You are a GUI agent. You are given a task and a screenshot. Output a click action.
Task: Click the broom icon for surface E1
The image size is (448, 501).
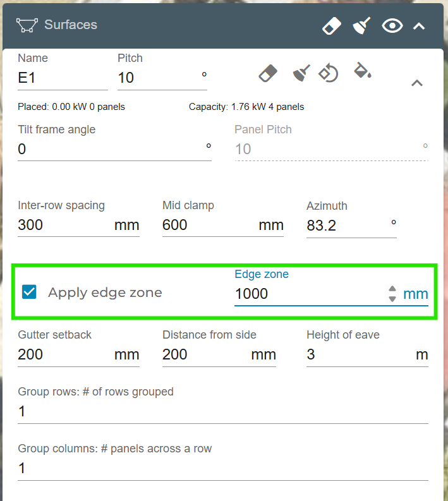(301, 73)
